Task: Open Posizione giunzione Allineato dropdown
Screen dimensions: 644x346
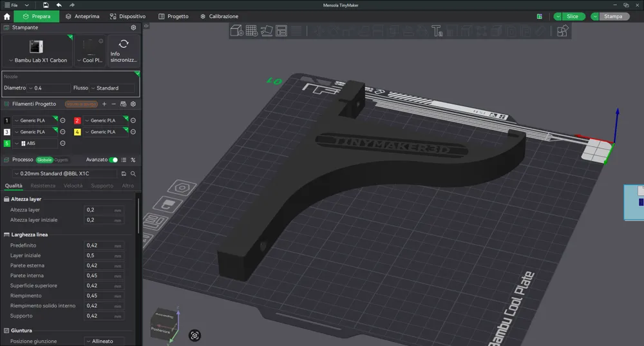Action: pos(104,341)
